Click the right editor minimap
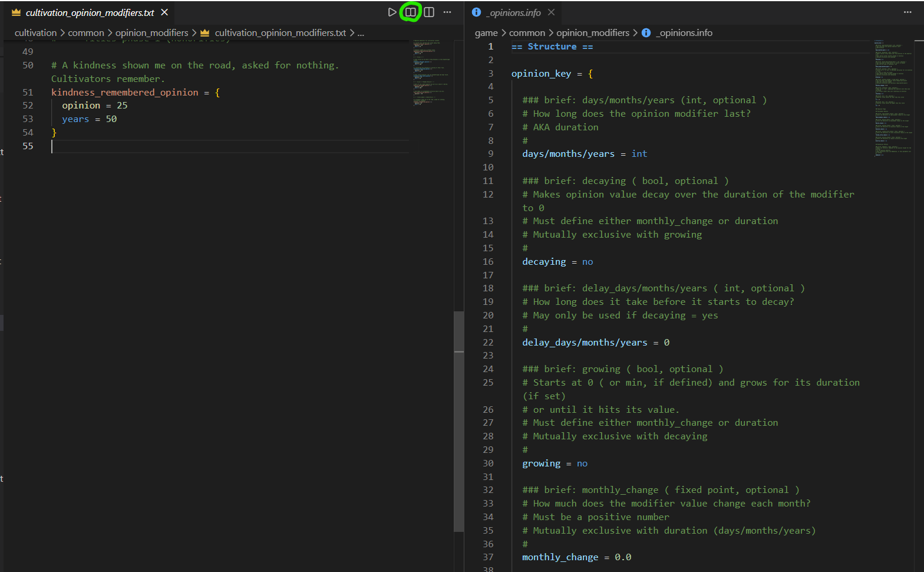924x572 pixels. [893, 98]
